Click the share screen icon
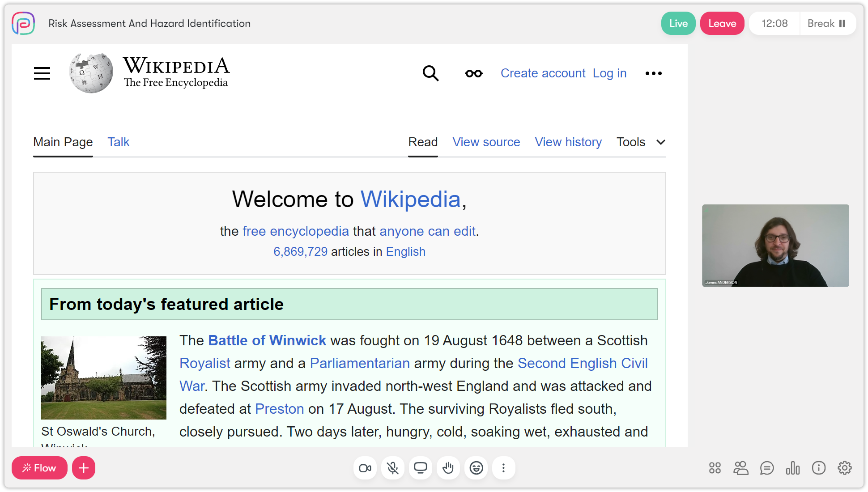Image resolution: width=868 pixels, height=492 pixels. (421, 468)
